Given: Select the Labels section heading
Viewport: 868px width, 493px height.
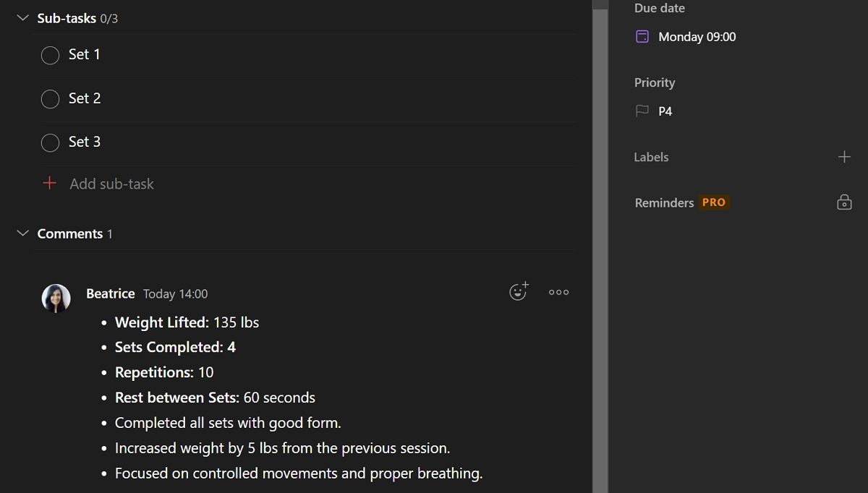Looking at the screenshot, I should pyautogui.click(x=650, y=157).
